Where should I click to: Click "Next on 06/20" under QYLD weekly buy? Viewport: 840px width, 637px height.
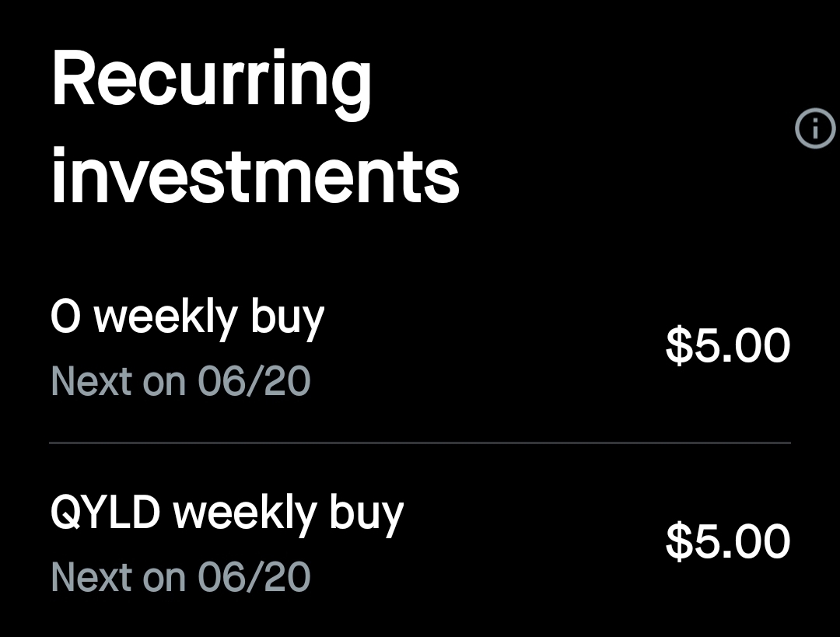tap(180, 576)
